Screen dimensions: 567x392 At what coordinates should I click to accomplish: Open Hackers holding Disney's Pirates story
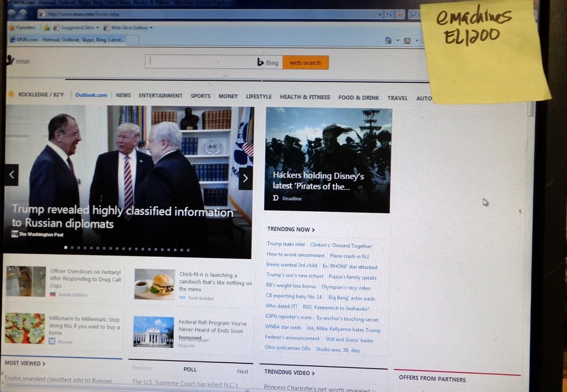click(x=318, y=181)
